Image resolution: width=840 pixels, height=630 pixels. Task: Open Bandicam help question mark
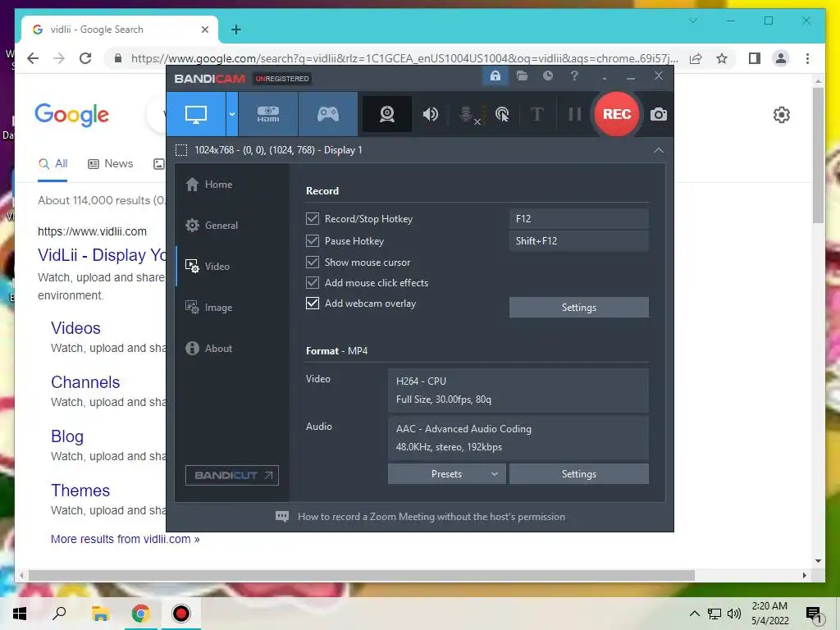[574, 76]
